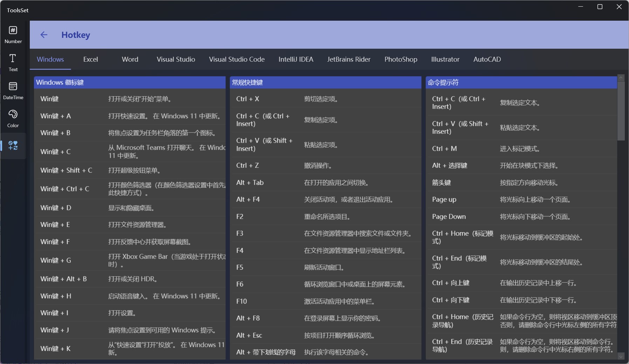Select the Win键 + J shortcut

tap(130, 330)
